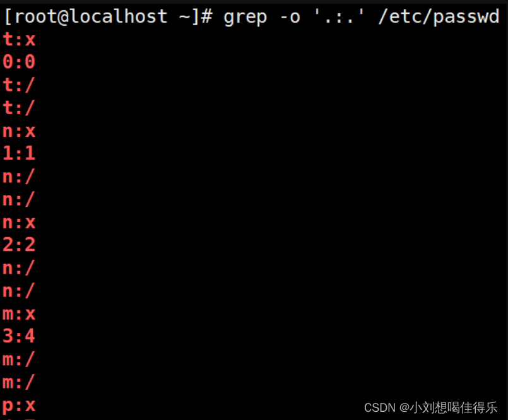
Task: Click the 2:2 output line
Action: (19, 245)
